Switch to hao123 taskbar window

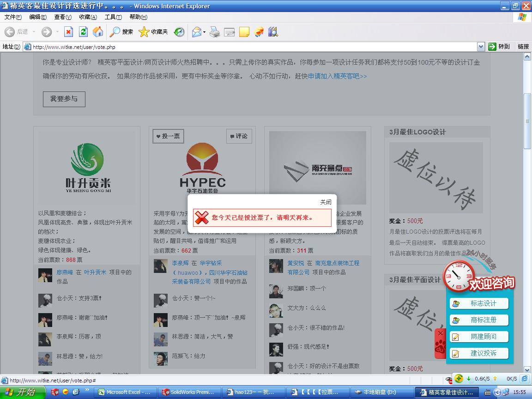pos(254,392)
